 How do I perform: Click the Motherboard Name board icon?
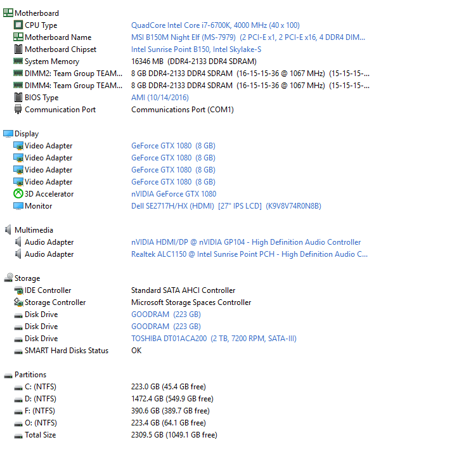click(18, 37)
